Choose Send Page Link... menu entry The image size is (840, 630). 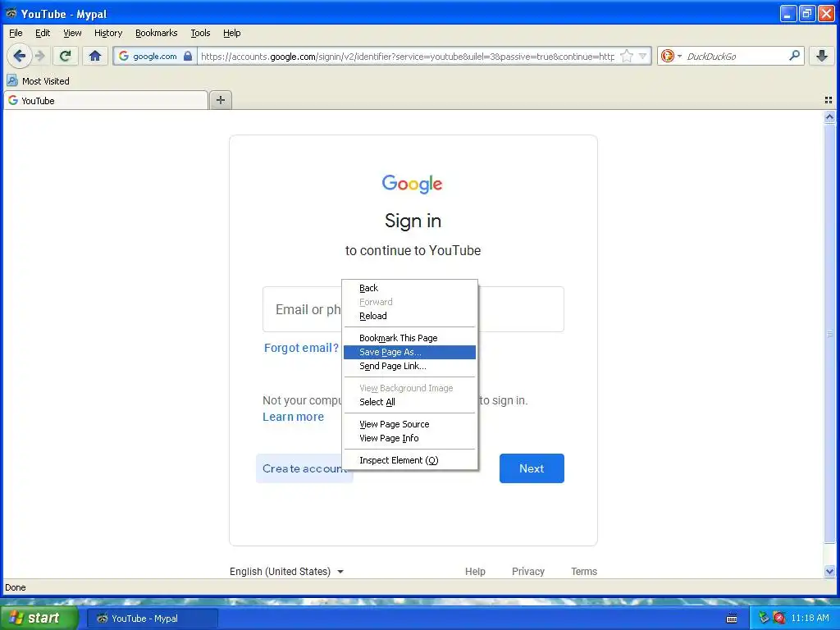pos(410,366)
